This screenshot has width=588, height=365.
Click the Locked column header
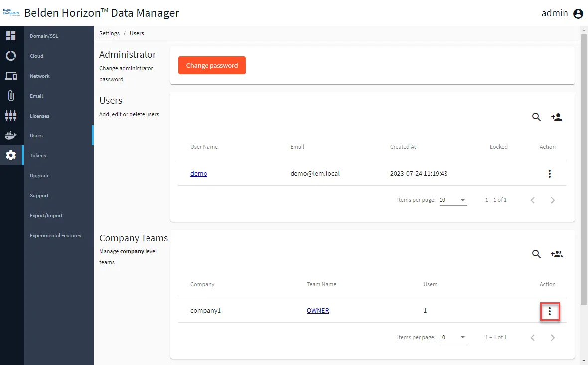498,147
